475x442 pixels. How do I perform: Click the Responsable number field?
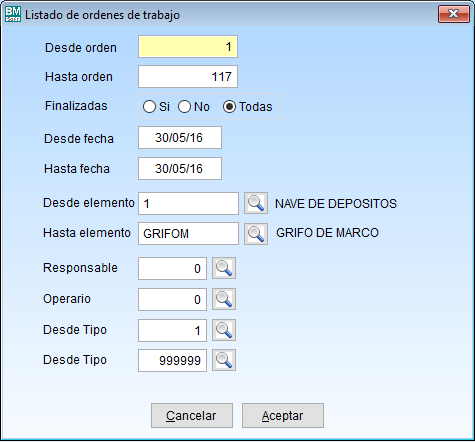(x=172, y=268)
